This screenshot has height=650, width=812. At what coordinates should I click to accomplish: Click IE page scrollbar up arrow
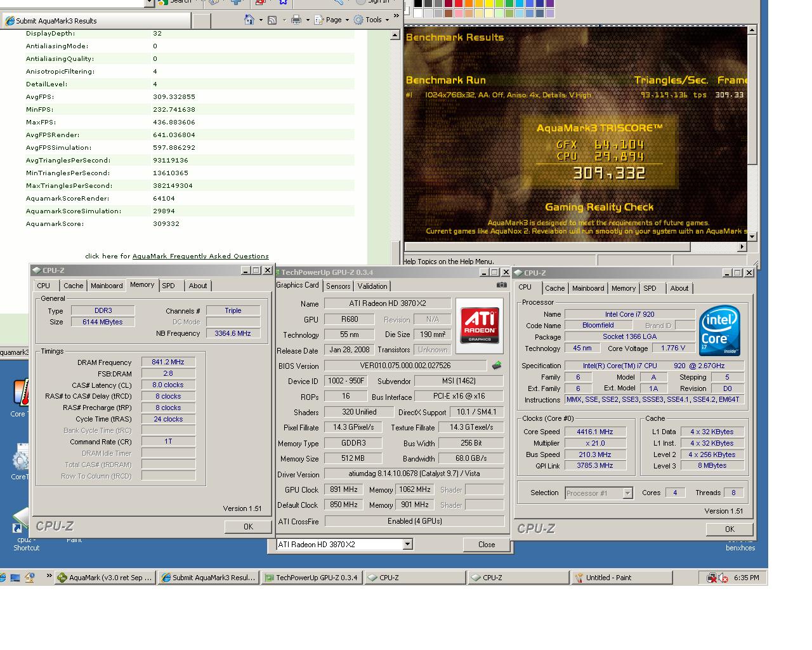tap(396, 36)
